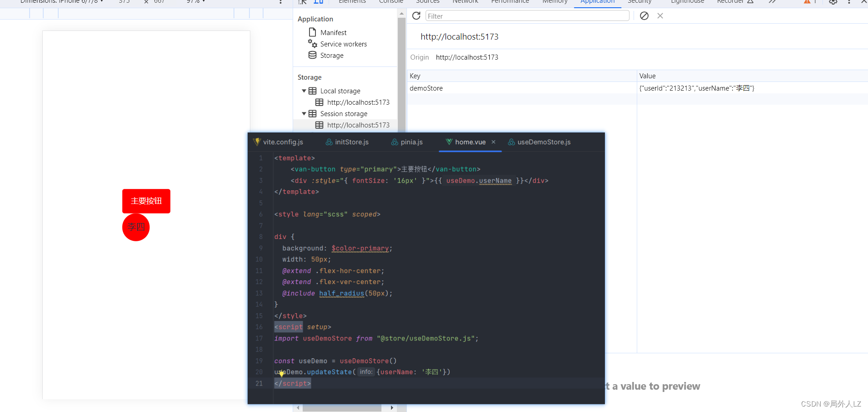Open the Service workers item
The height and width of the screenshot is (412, 868).
(x=343, y=44)
